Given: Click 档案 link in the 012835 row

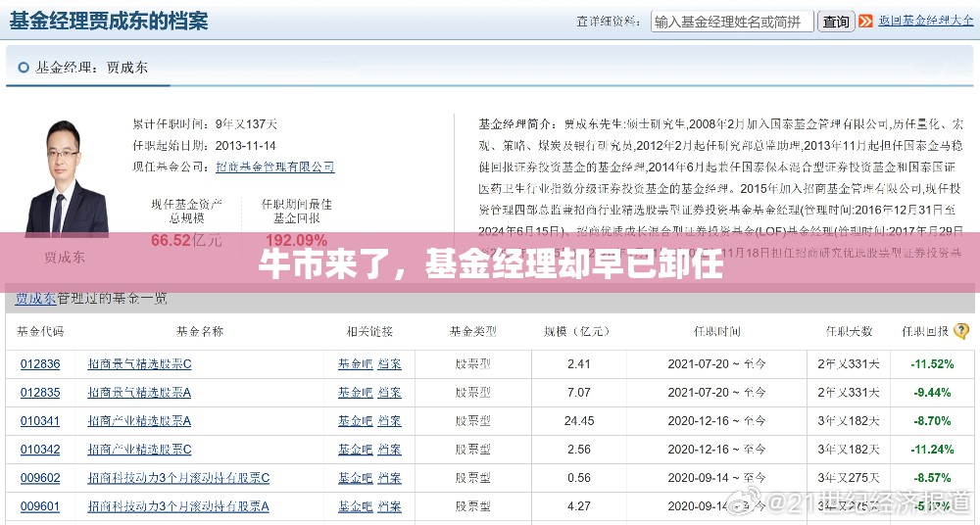Looking at the screenshot, I should tap(389, 393).
